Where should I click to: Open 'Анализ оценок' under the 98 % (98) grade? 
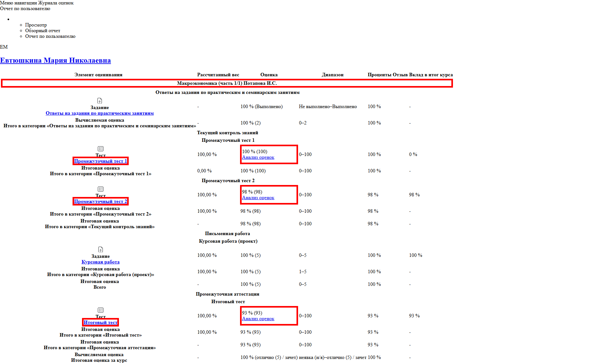coord(258,198)
